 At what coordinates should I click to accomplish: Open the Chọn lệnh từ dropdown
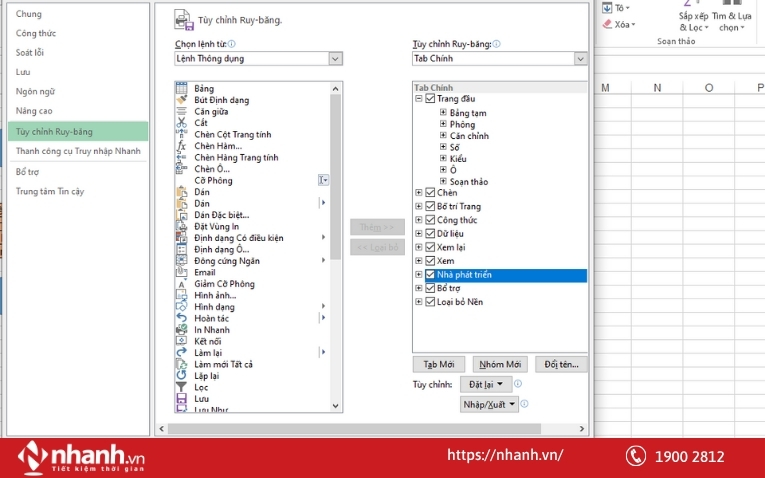pos(335,59)
